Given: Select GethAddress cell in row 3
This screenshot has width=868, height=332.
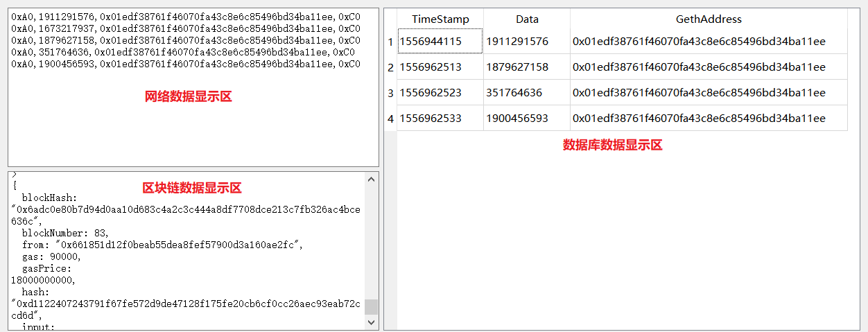Looking at the screenshot, I should coord(709,93).
